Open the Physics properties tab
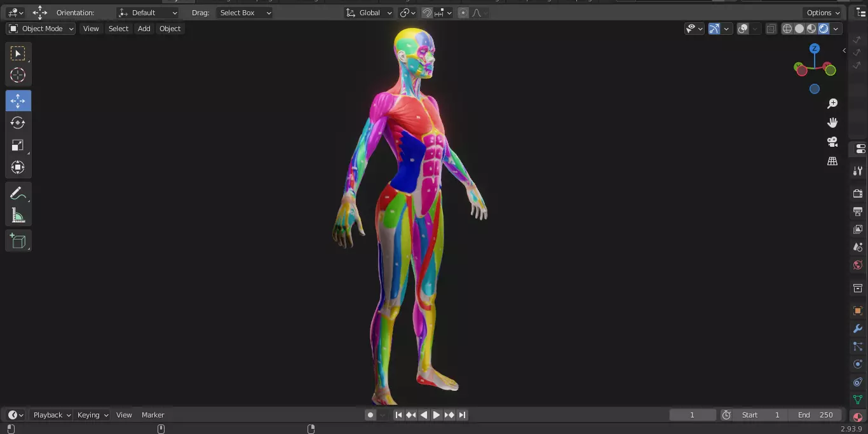The image size is (868, 434). (x=858, y=364)
